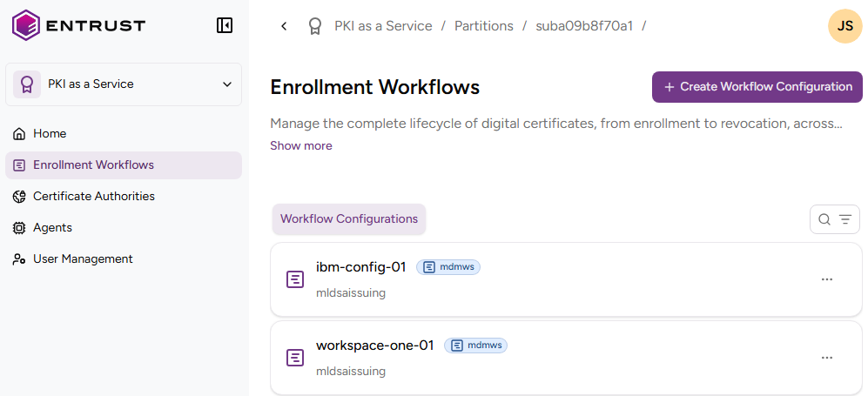Viewport: 868px width, 396px height.
Task: Open filter options icon
Action: [845, 219]
